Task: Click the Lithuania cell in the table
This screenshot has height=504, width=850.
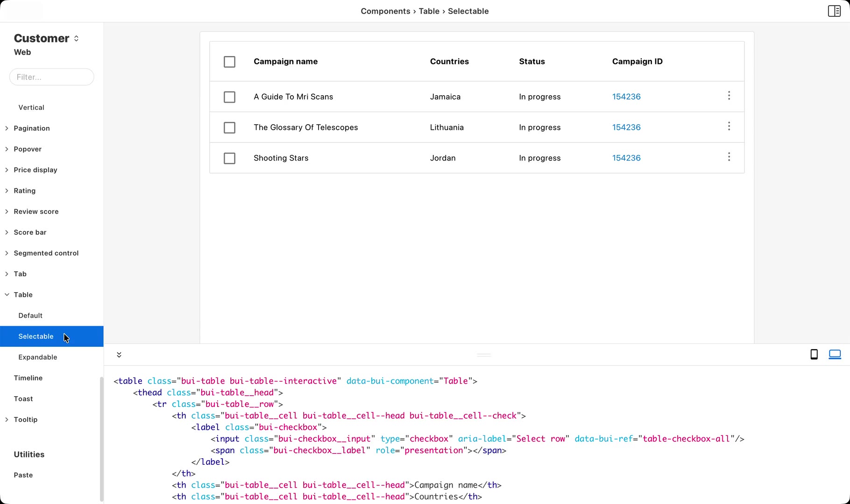Action: click(x=447, y=127)
